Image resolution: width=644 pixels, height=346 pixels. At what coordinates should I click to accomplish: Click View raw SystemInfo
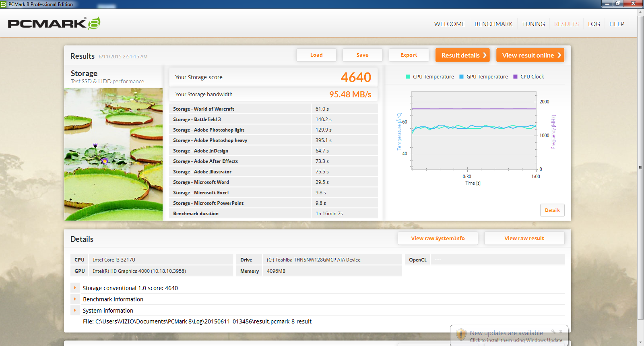438,238
